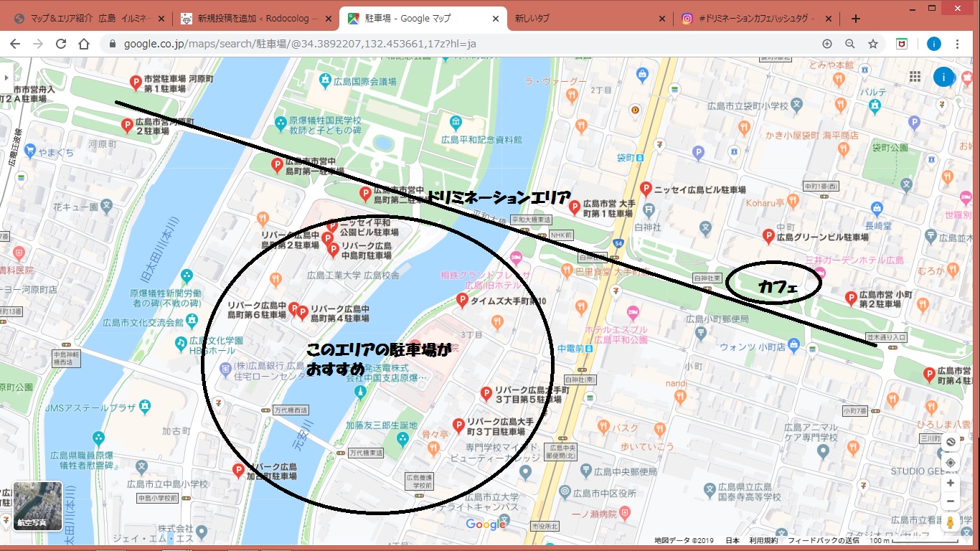Open a new browser tab with plus button
Viewport: 980px width, 551px height.
click(x=855, y=19)
